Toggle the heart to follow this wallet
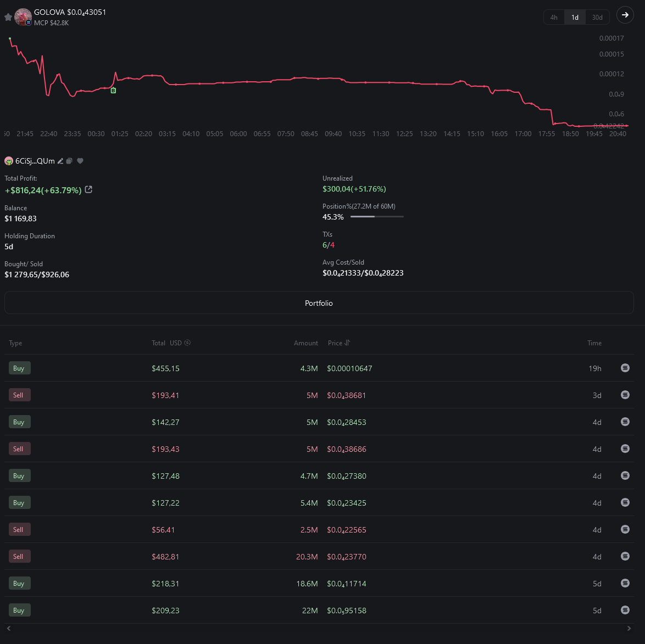645x644 pixels. point(80,161)
